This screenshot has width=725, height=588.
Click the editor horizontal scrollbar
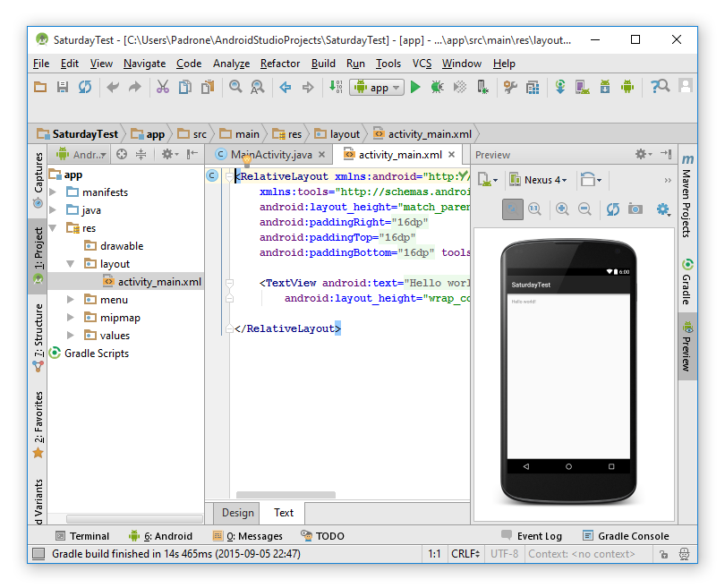pyautogui.click(x=286, y=495)
